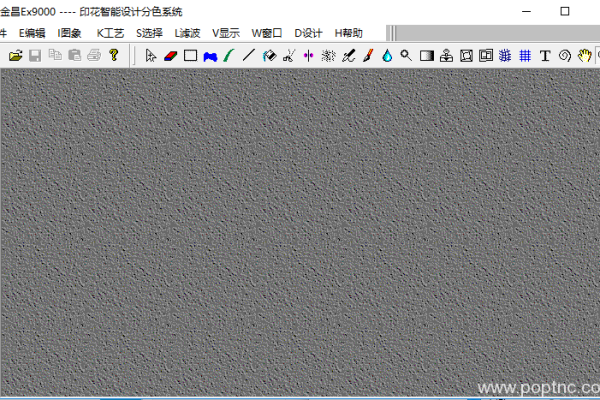Image resolution: width=600 pixels, height=400 pixels.
Task: Select the rectangle tool
Action: [190, 56]
